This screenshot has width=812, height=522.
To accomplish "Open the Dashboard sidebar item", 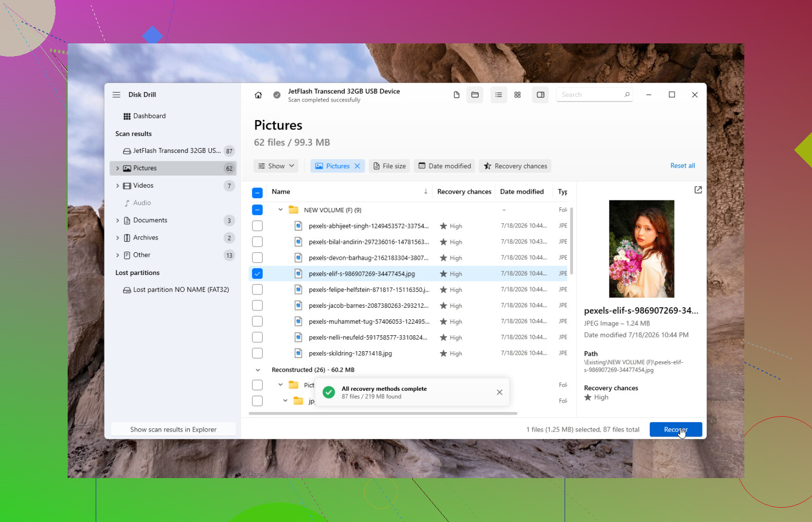I will point(173,116).
